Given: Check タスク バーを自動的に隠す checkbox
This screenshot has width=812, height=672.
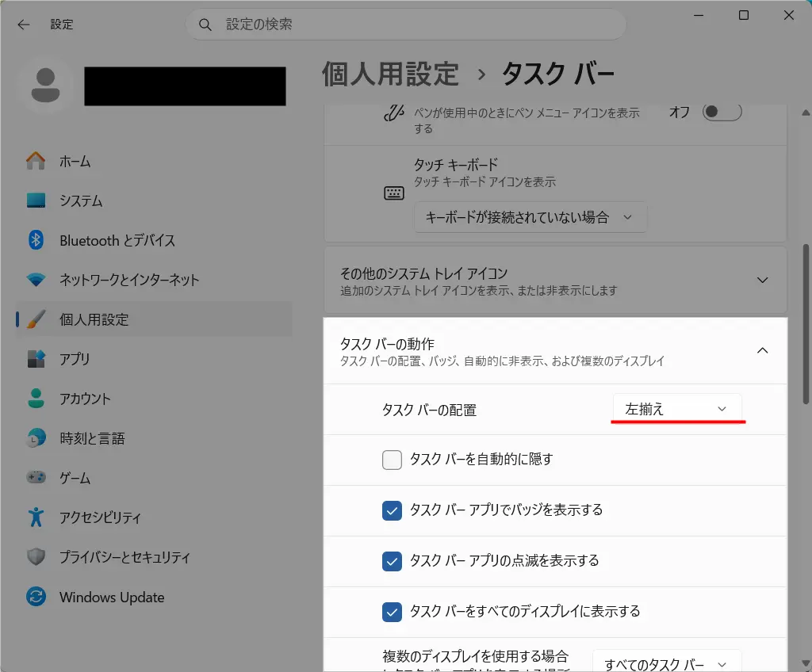Looking at the screenshot, I should coord(392,460).
